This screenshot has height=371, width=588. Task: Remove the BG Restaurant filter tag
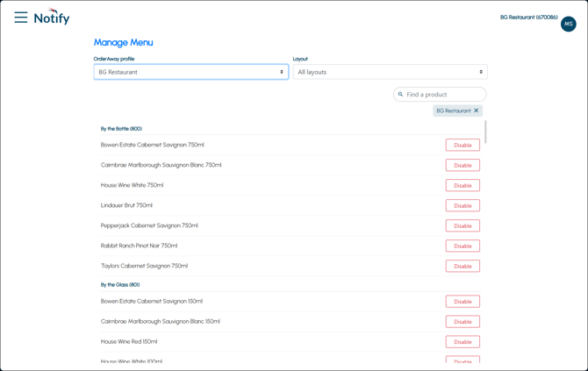tap(476, 111)
